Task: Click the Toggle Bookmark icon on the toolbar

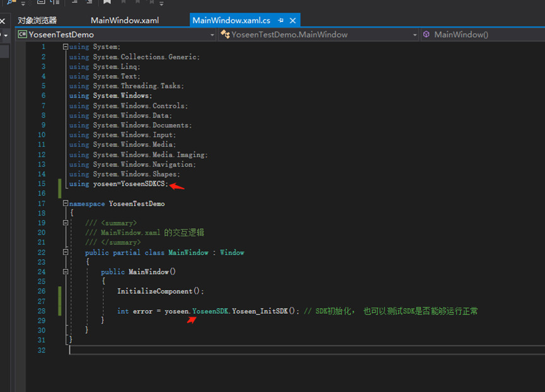Action: [x=107, y=4]
